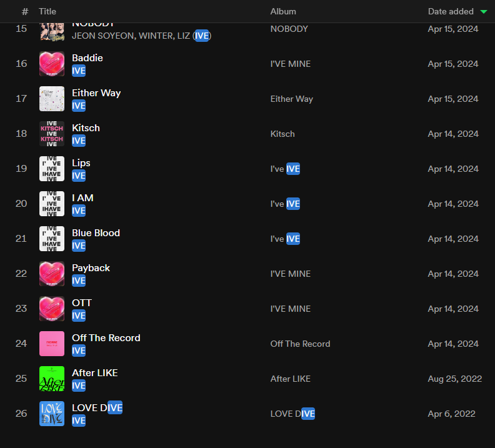
Task: Sort tracks by the Title column header
Action: tap(47, 11)
